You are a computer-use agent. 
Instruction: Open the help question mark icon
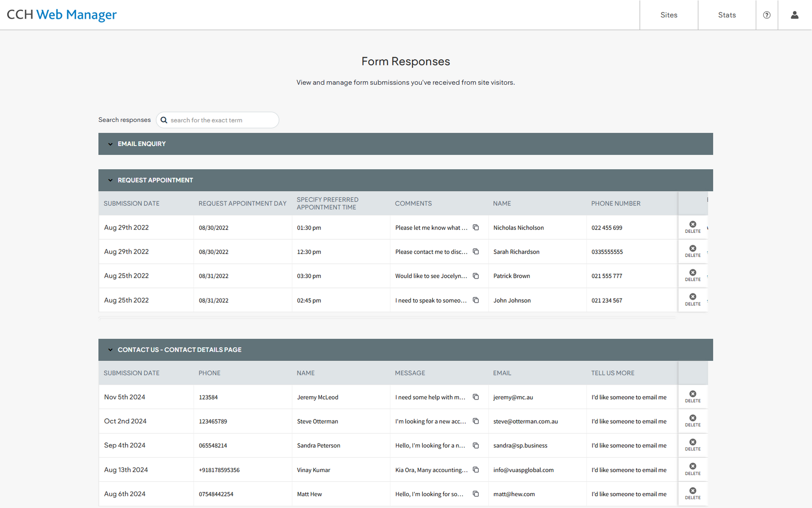pos(767,15)
